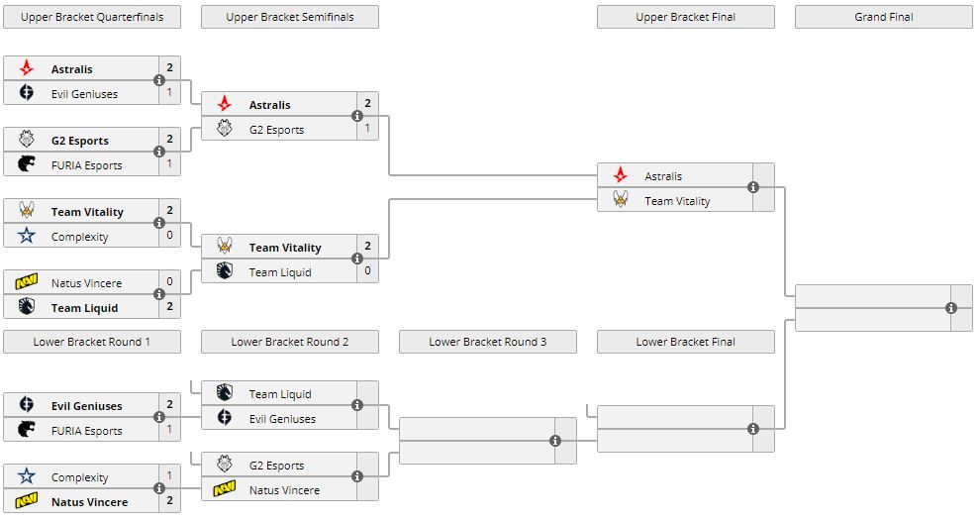Viewport: 980px width, 520px height.
Task: Show match info for Team Vitality vs Complexity
Action: (159, 224)
